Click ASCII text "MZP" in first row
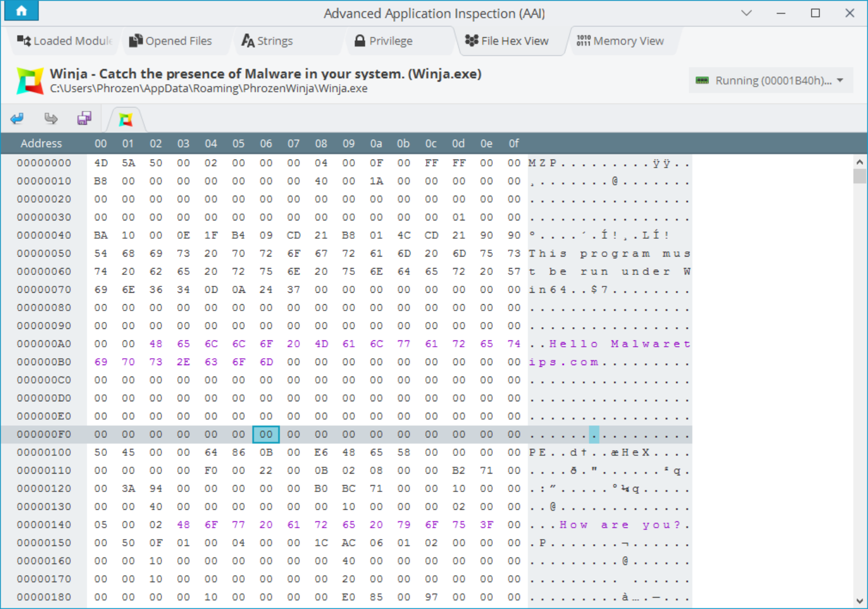The height and width of the screenshot is (609, 868). 543,163
